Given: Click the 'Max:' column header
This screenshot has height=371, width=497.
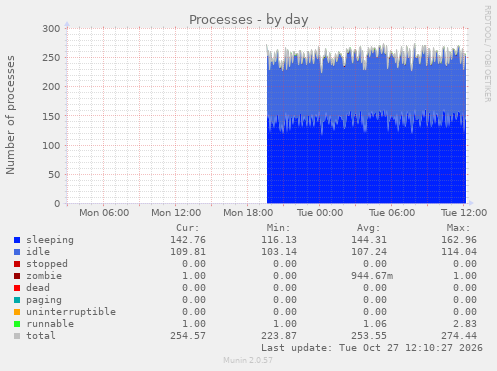Looking at the screenshot, I should pos(458,228).
